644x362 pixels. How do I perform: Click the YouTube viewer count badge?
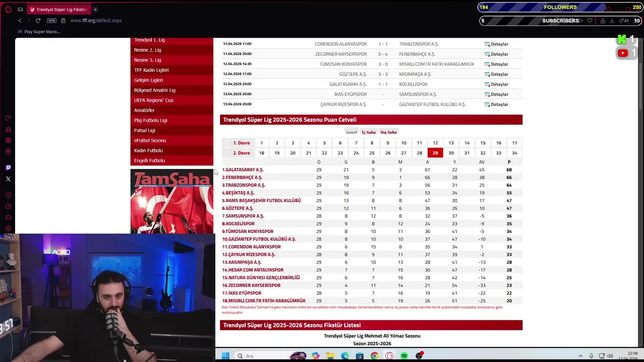click(627, 53)
